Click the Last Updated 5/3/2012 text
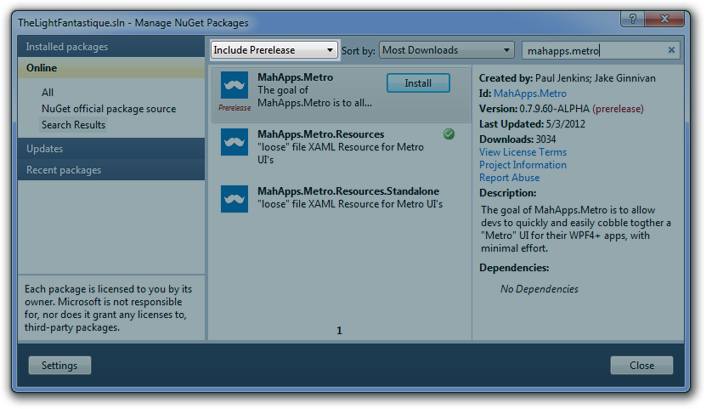Viewport: 706px width, 409px height. click(x=532, y=124)
